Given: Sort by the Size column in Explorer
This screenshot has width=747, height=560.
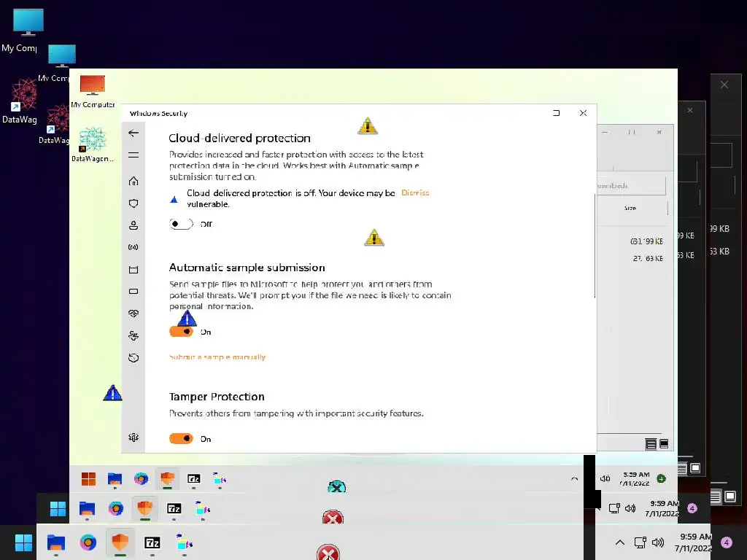Looking at the screenshot, I should (x=631, y=208).
